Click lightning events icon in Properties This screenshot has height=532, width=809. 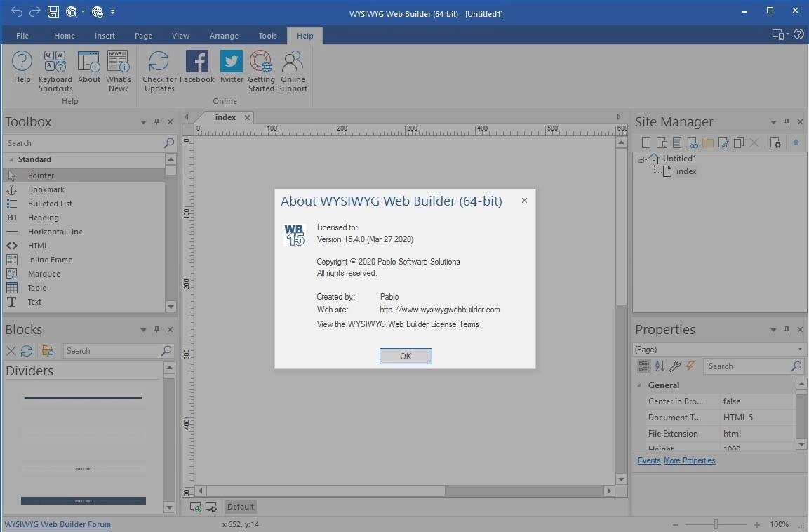[690, 366]
